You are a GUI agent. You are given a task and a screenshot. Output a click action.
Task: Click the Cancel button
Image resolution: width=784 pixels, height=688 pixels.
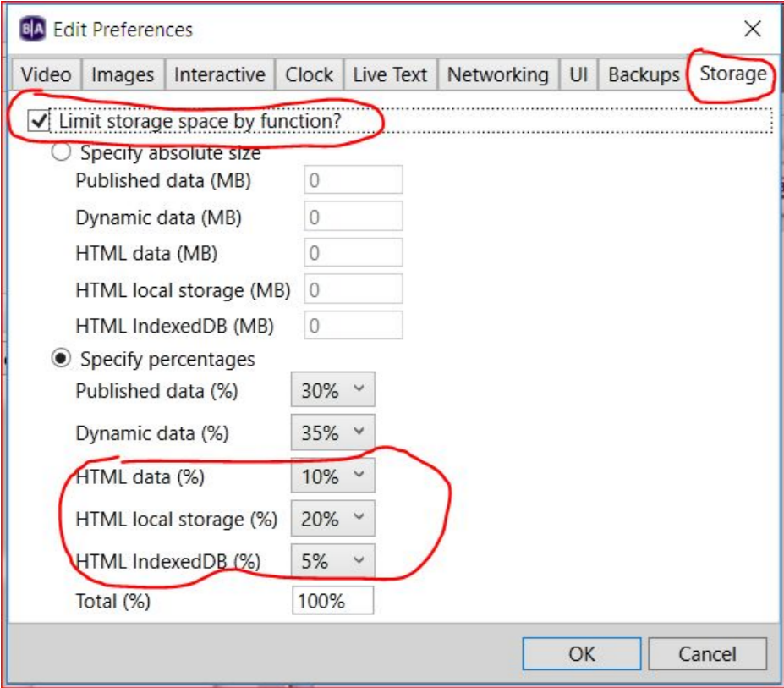(707, 653)
